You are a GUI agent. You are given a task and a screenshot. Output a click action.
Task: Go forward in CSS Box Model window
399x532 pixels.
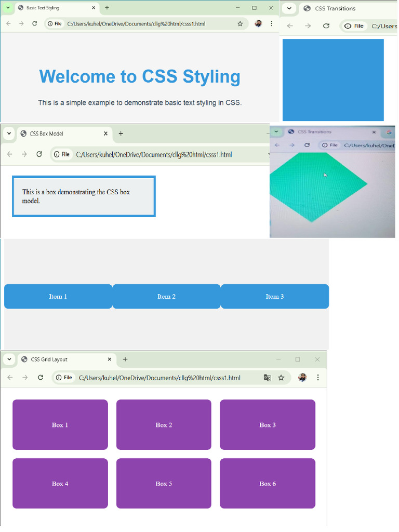(x=24, y=154)
